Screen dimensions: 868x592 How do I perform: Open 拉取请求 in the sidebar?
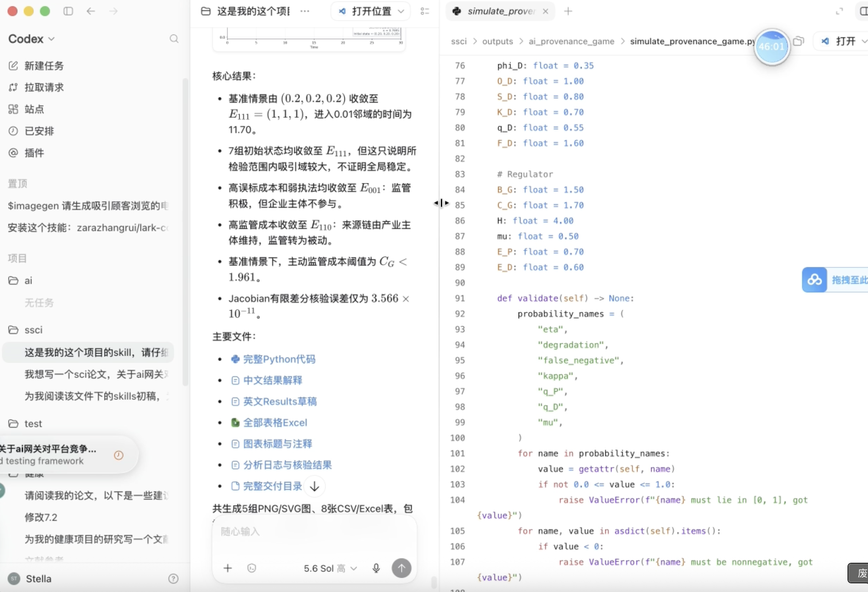coord(36,87)
